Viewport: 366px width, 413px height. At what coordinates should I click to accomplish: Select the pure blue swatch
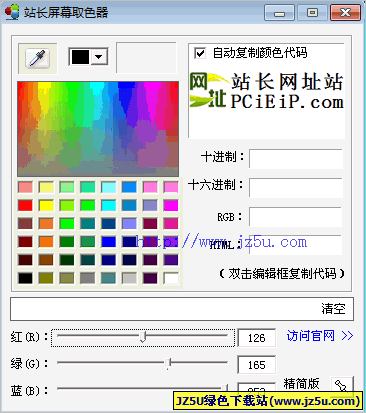[x=108, y=242]
